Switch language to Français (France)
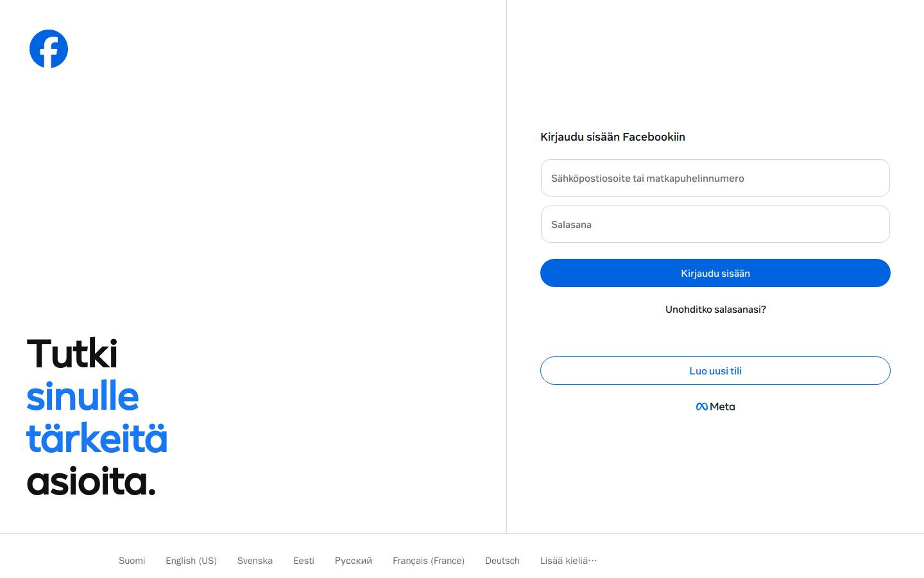Screen dimensions: 924x578 [x=429, y=561]
